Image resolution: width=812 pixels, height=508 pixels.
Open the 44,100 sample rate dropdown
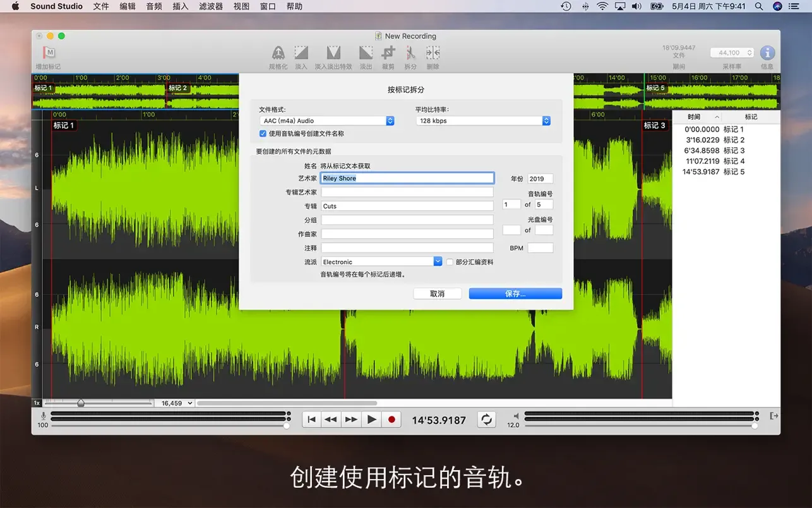click(x=732, y=53)
